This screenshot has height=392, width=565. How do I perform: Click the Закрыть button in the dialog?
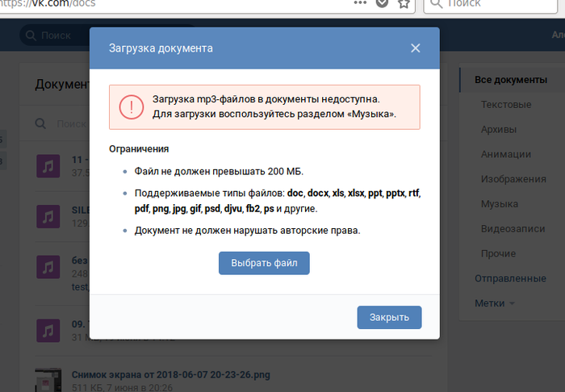tap(389, 317)
